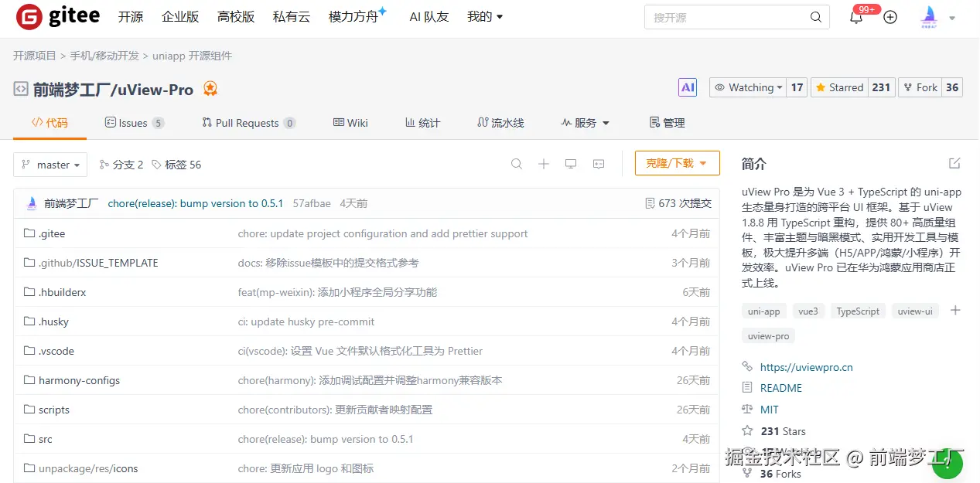Viewport: 980px width, 483px height.
Task: Open the 管理 tab
Action: click(x=667, y=123)
